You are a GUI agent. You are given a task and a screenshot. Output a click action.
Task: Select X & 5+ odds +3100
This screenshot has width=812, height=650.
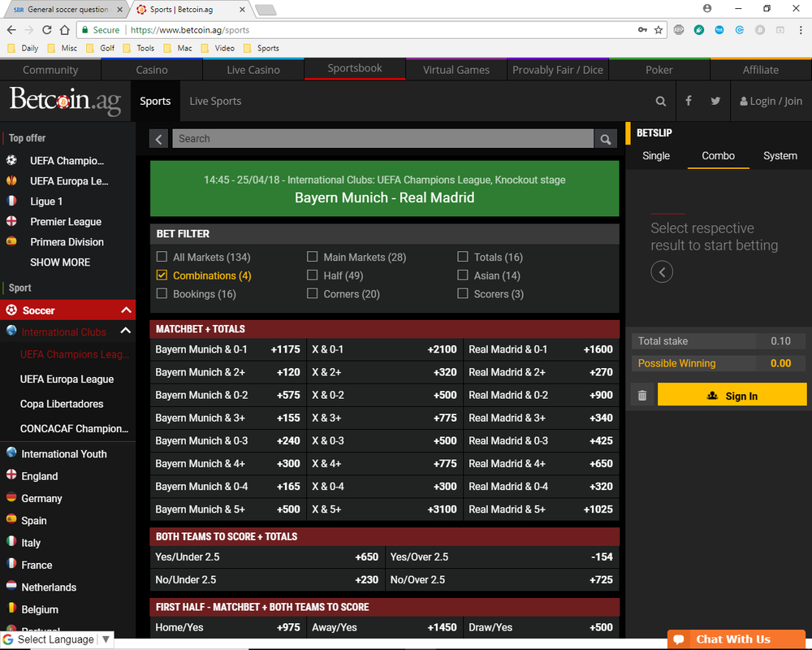coord(384,509)
